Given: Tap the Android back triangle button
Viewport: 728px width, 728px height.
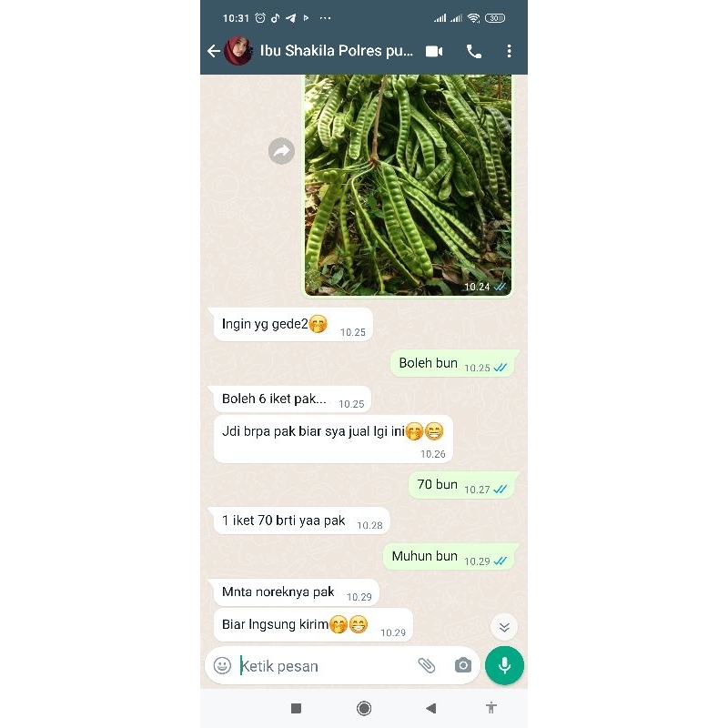Looking at the screenshot, I should tap(430, 708).
